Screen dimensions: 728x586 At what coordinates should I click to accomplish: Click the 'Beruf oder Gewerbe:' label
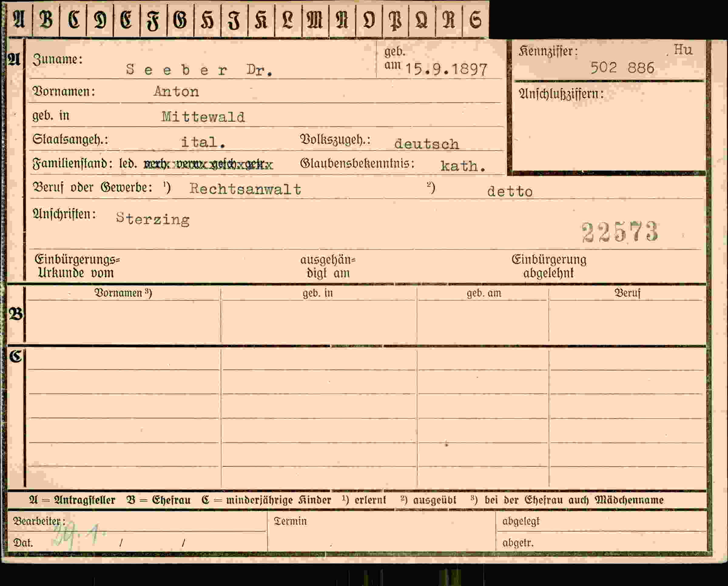pos(93,187)
